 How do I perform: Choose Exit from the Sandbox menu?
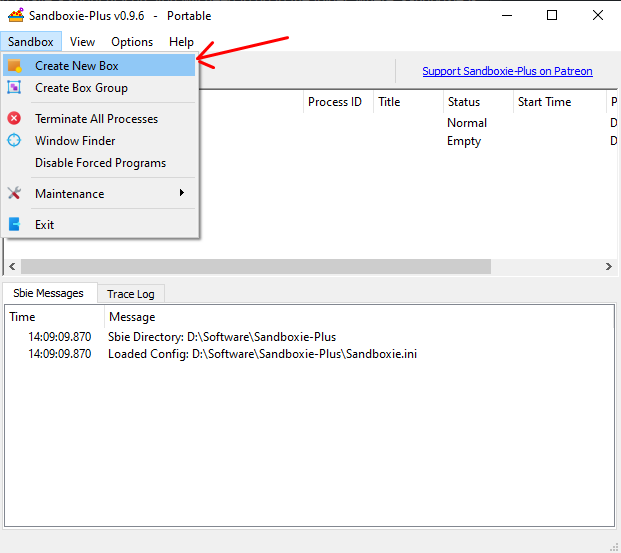[99, 225]
